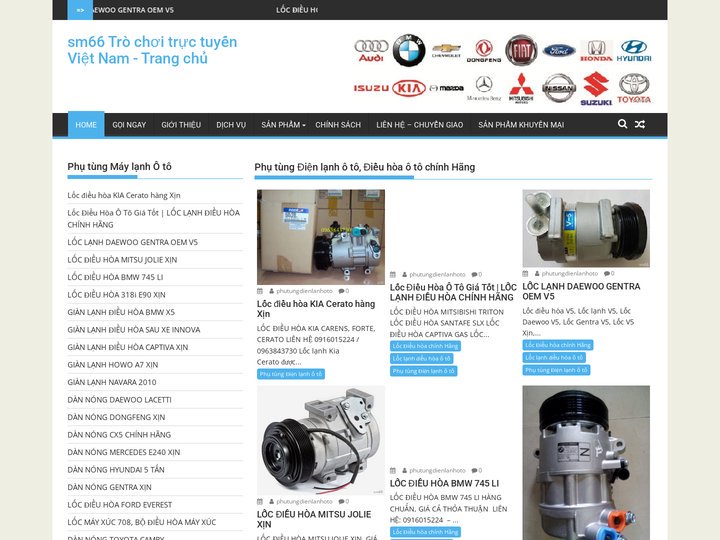720x540 pixels.
Task: Click the Honda brand logo
Action: pos(596,51)
